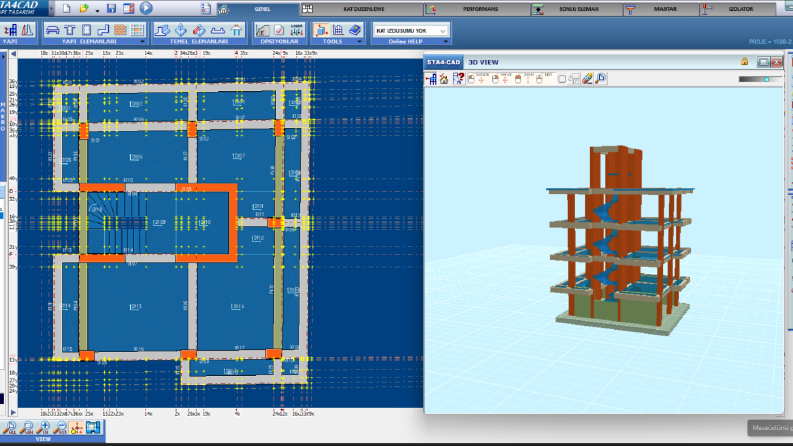Select the beam element tool

52,30
